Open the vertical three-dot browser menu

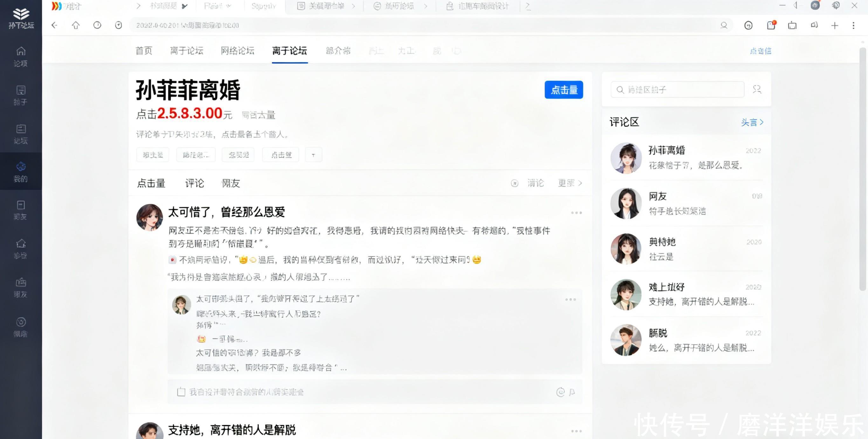pos(853,26)
